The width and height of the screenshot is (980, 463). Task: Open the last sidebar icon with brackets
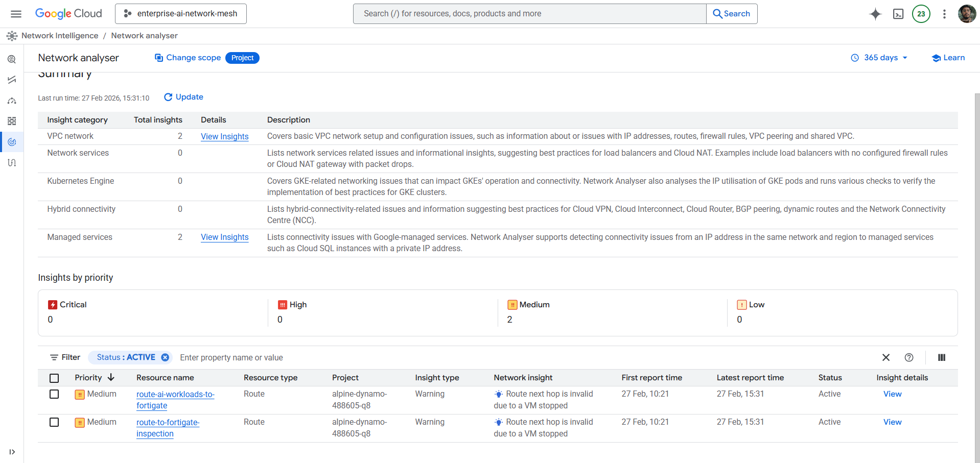pyautogui.click(x=12, y=163)
